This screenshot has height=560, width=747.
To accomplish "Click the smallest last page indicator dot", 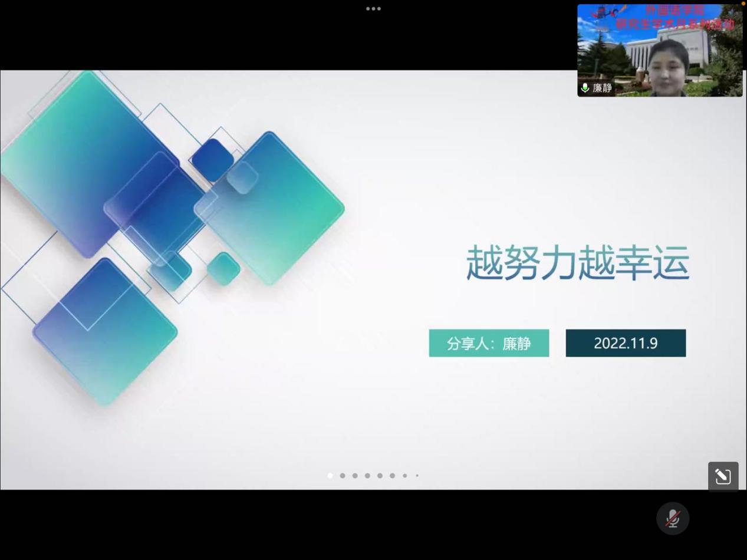I will click(x=417, y=476).
